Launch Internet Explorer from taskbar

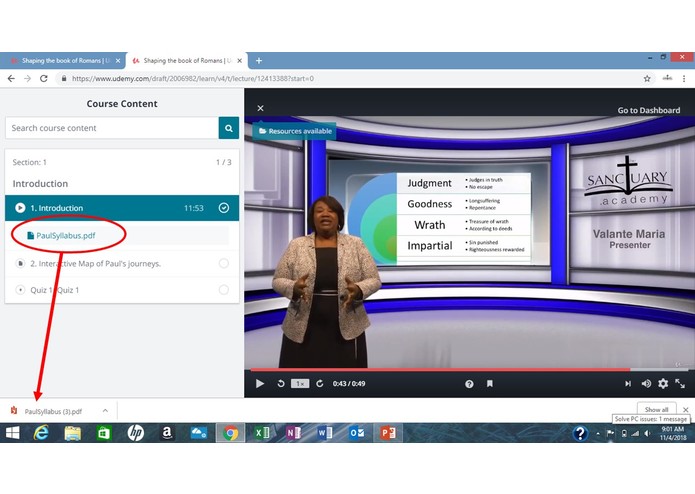[x=41, y=433]
